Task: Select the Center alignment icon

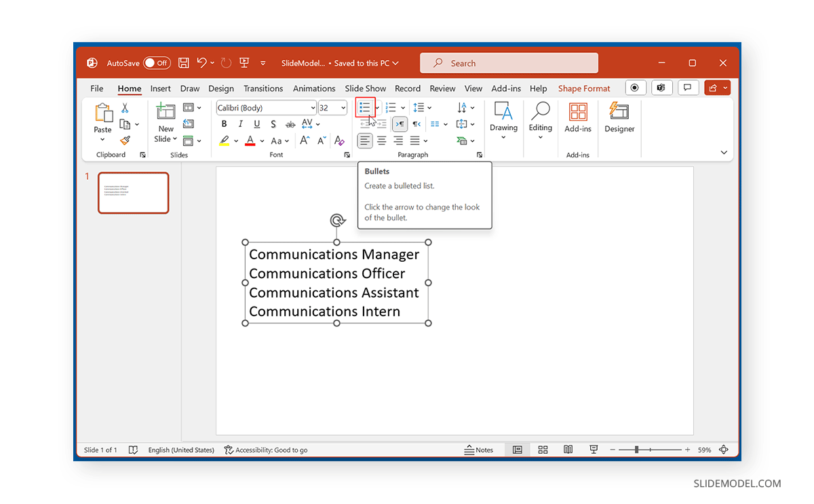Action: (x=381, y=140)
